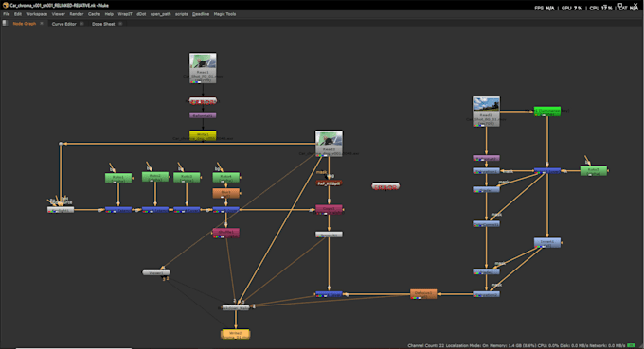
Task: Select the blue Merge node under Roto1
Action: 118,210
